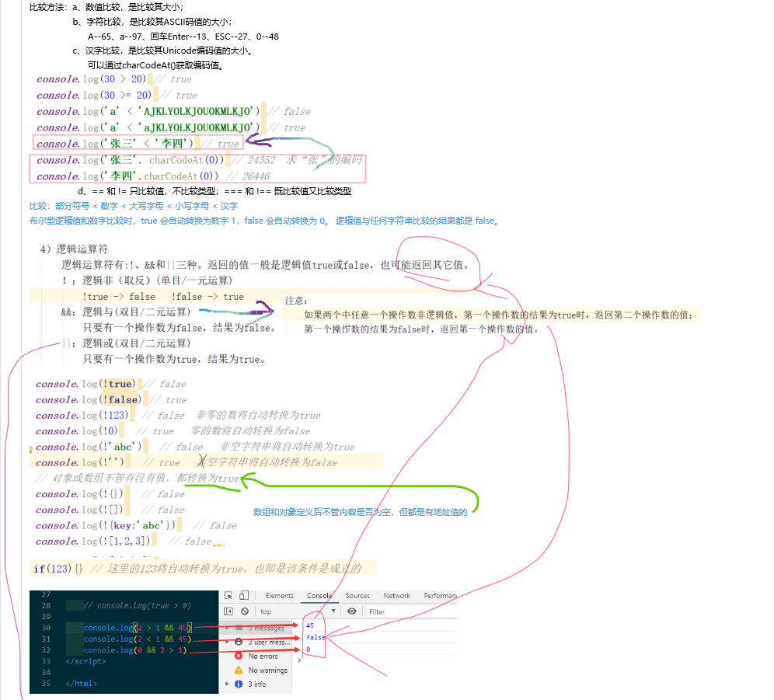Click the blue info circle icon

tap(239, 684)
